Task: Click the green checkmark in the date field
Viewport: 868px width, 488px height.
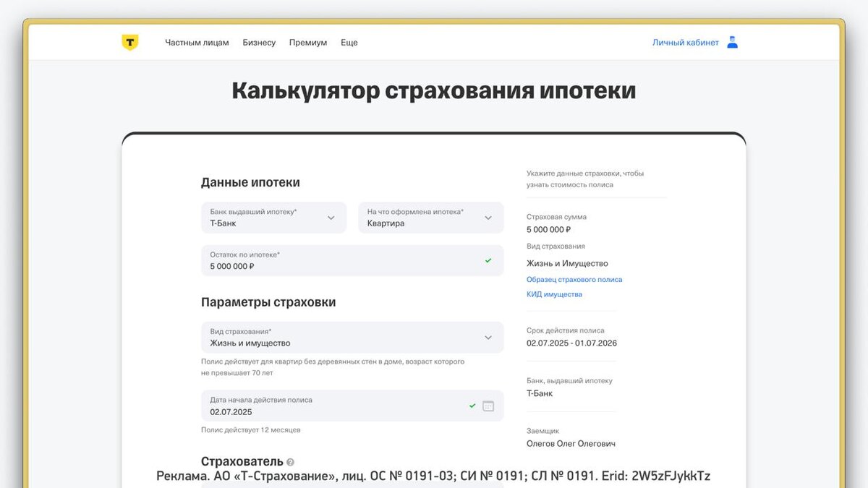Action: (x=472, y=406)
